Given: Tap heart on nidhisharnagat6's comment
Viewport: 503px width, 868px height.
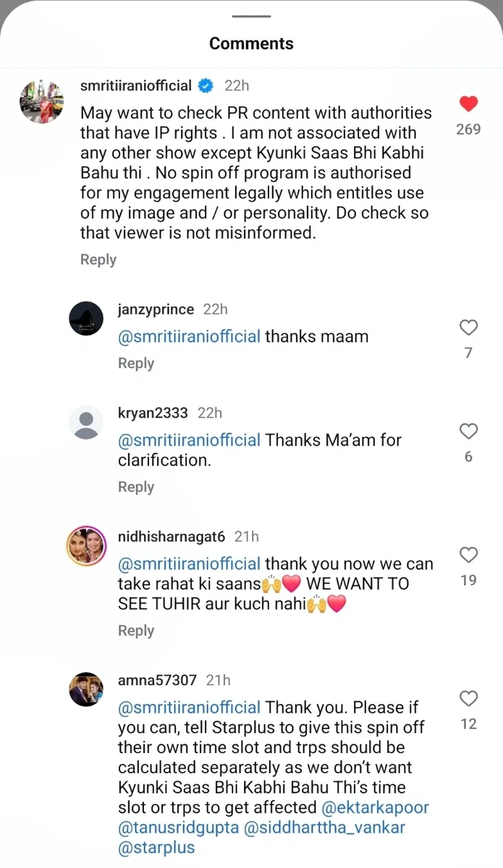Looking at the screenshot, I should [x=468, y=555].
